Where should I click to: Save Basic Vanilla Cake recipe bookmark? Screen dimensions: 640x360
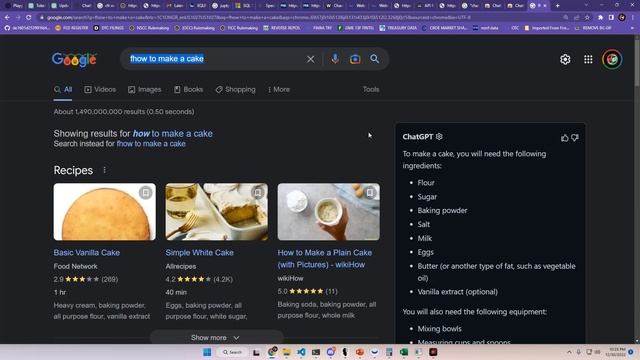(145, 193)
